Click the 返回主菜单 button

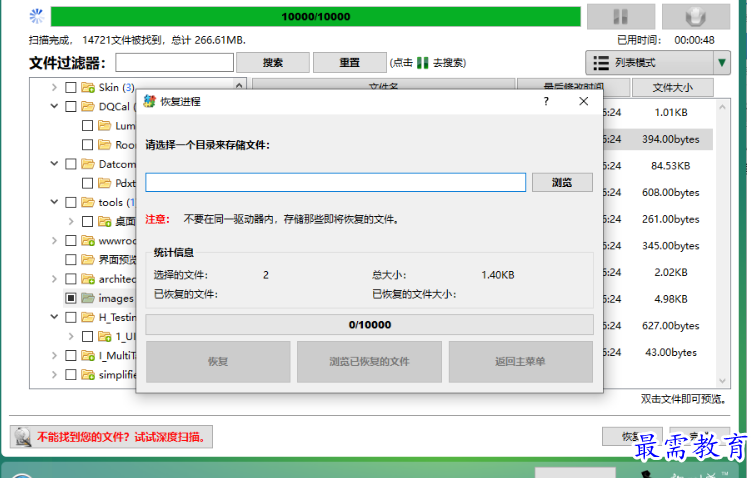pos(521,362)
